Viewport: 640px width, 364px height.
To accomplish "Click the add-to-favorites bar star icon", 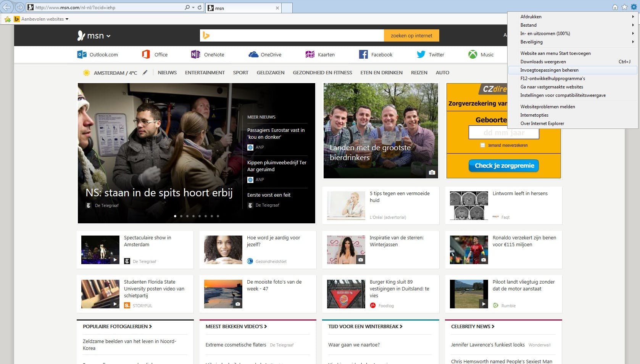I will tap(8, 19).
